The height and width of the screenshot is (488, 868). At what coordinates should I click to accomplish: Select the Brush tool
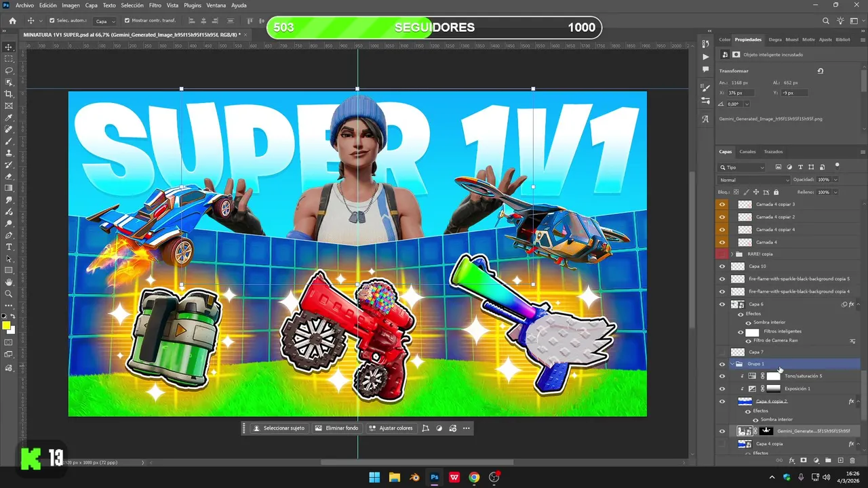tap(9, 141)
